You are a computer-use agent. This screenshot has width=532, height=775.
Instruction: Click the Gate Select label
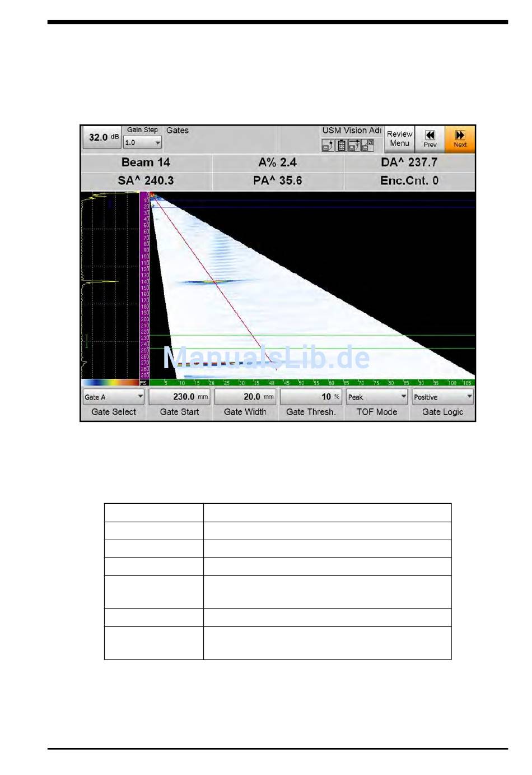(x=114, y=412)
